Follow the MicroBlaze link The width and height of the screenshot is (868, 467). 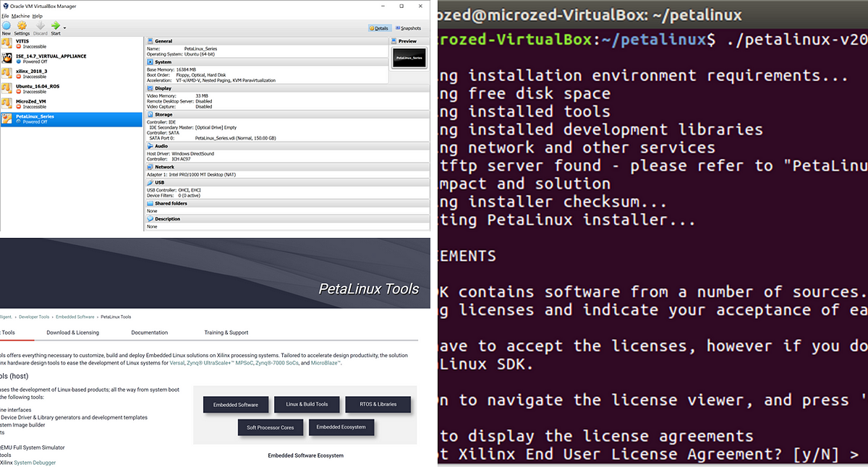(324, 363)
